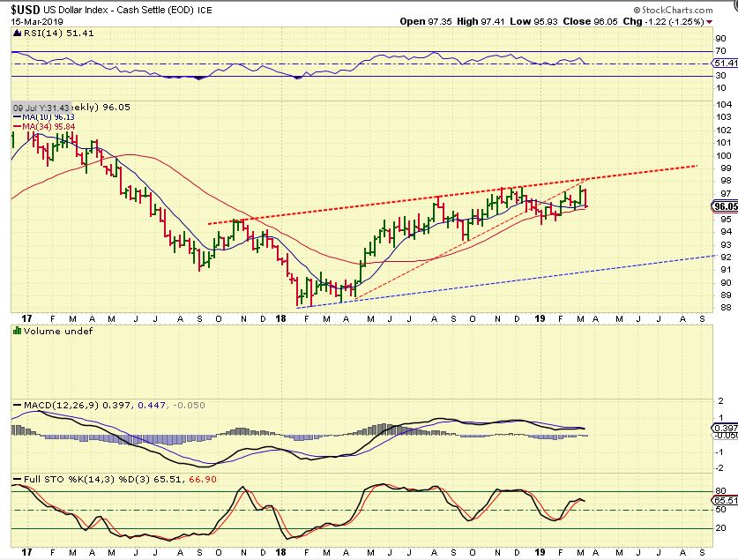
Task: Click the red MA(34) legend line marker
Action: coord(17,127)
